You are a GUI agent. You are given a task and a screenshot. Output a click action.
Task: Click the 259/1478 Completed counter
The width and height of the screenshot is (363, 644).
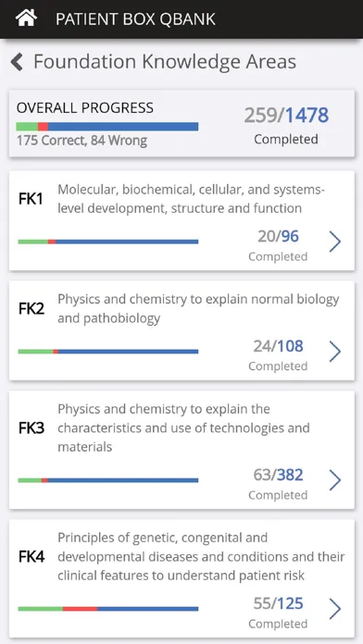286,125
